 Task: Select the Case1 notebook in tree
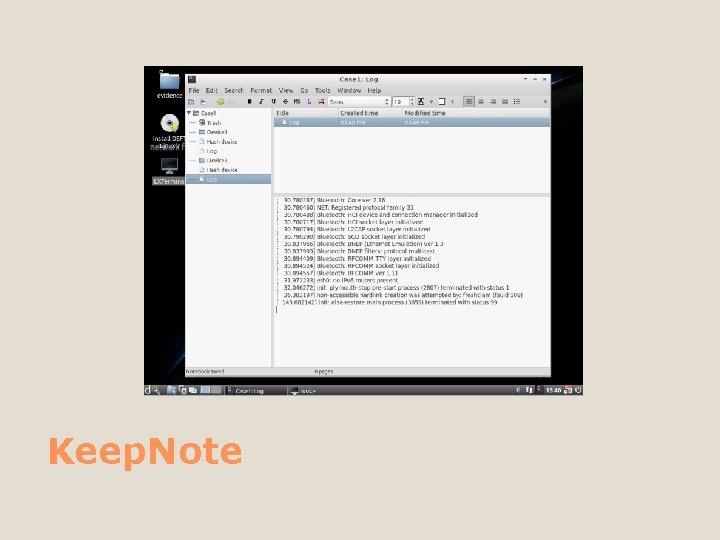point(208,113)
